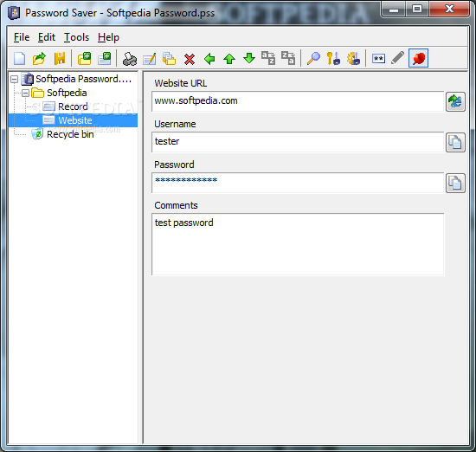Open the website URL in browser
Image resolution: width=476 pixels, height=452 pixels.
(455, 101)
